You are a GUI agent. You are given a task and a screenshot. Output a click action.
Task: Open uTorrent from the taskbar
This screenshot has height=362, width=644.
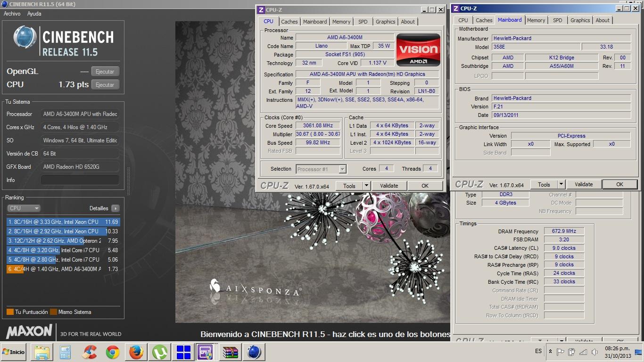click(160, 352)
